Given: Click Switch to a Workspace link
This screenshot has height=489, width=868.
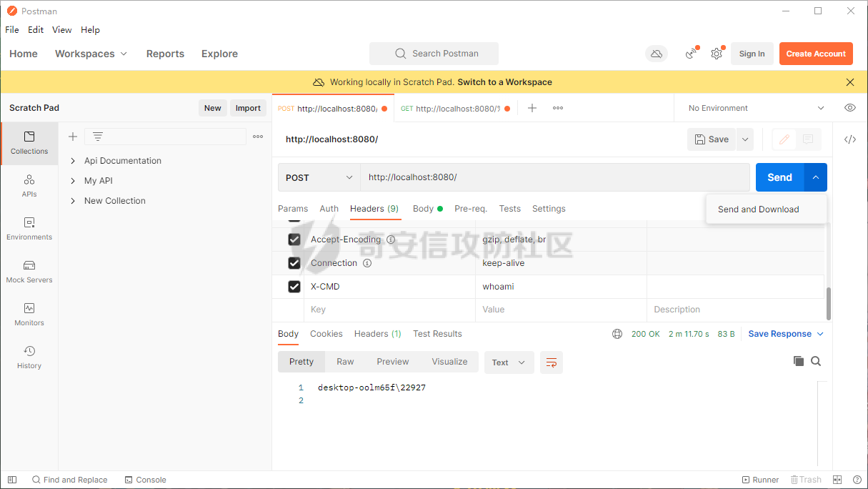Looking at the screenshot, I should tap(504, 82).
